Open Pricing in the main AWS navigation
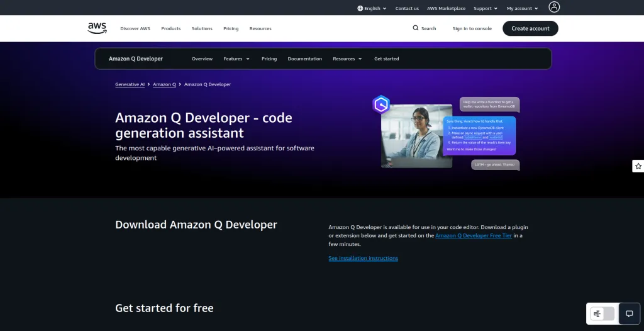Image resolution: width=644 pixels, height=331 pixels. pyautogui.click(x=231, y=29)
